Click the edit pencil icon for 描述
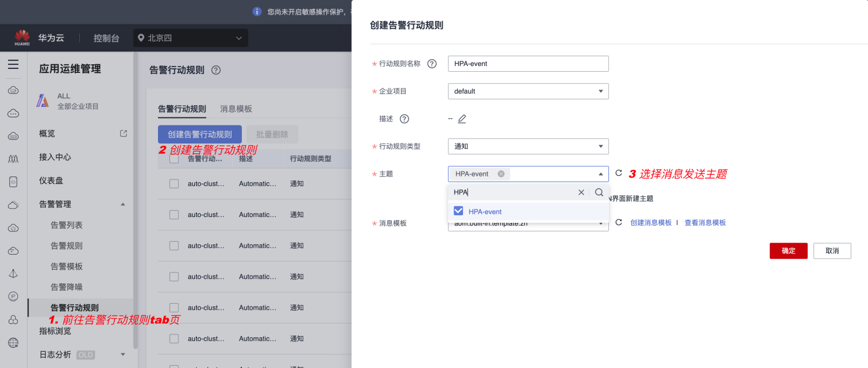The image size is (868, 368). [x=462, y=119]
